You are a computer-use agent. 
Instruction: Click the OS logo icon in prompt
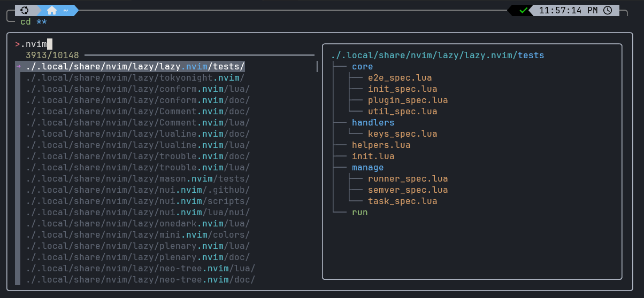coord(25,10)
